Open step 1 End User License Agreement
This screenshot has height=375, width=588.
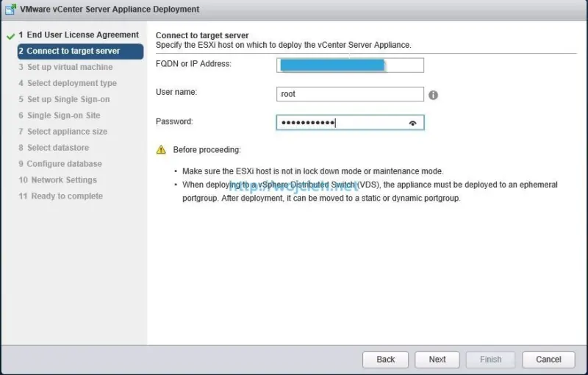click(79, 35)
